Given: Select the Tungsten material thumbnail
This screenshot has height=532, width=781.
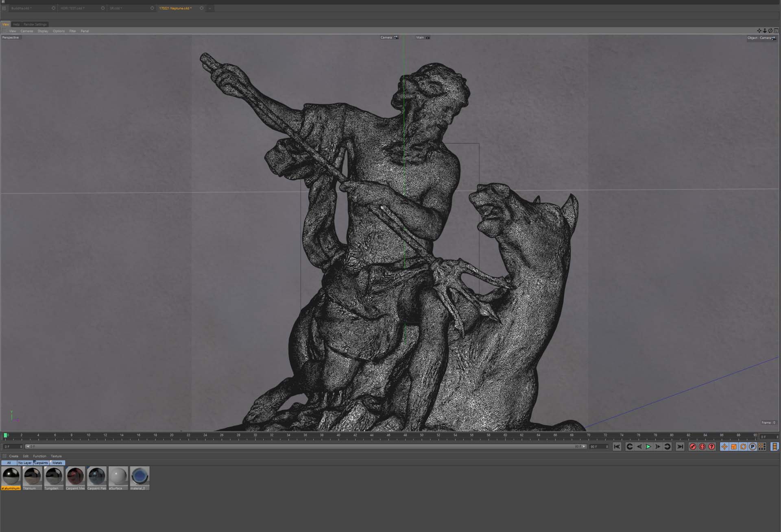Looking at the screenshot, I should [x=54, y=478].
